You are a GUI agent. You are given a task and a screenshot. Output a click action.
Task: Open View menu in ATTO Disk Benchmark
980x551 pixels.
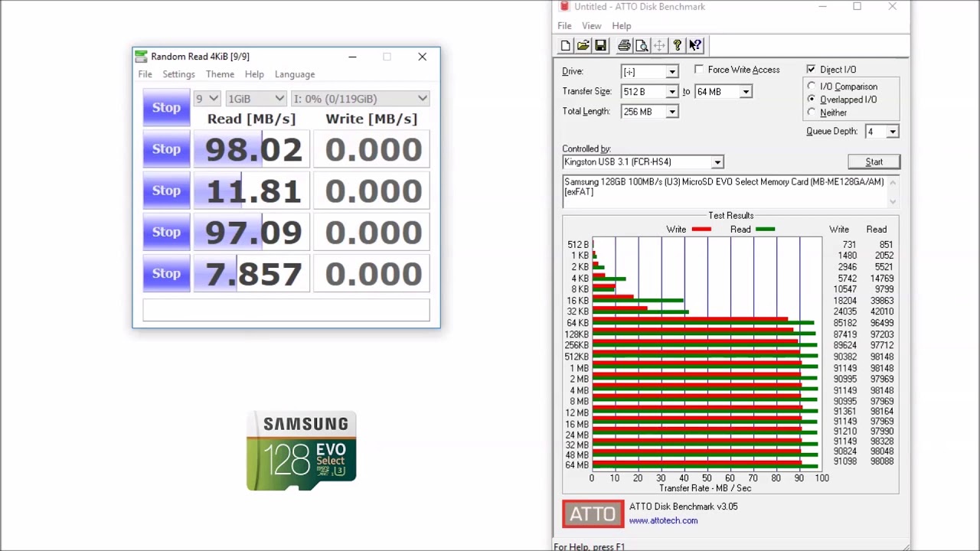[x=592, y=26]
